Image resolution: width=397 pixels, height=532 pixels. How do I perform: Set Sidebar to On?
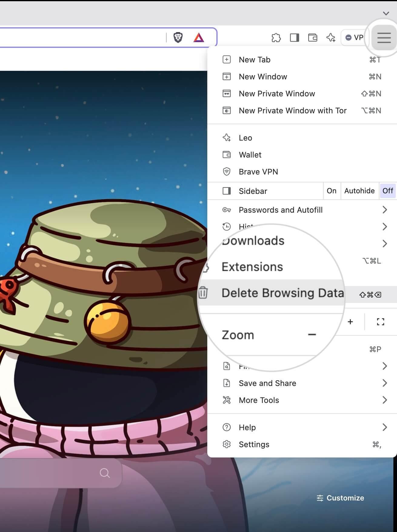tap(332, 191)
